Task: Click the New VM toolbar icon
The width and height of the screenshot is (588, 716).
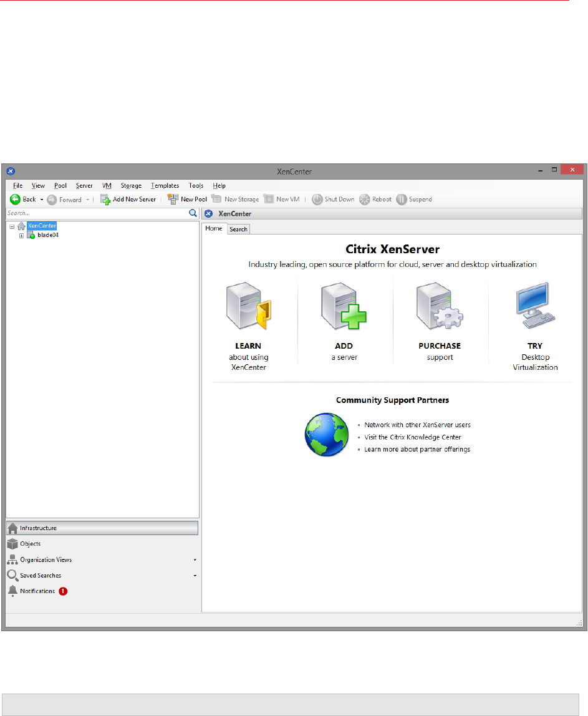Action: [x=269, y=199]
